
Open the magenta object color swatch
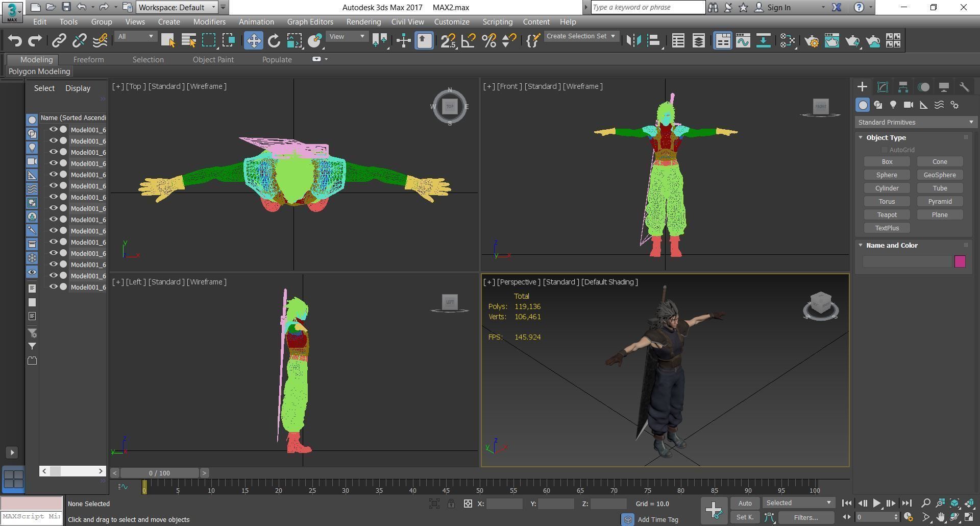(960, 261)
